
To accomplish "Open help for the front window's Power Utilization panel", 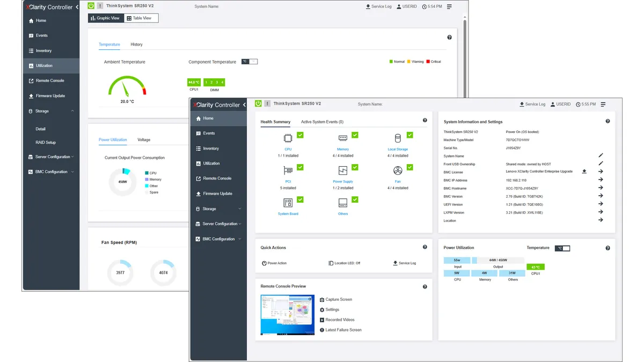I will click(608, 248).
